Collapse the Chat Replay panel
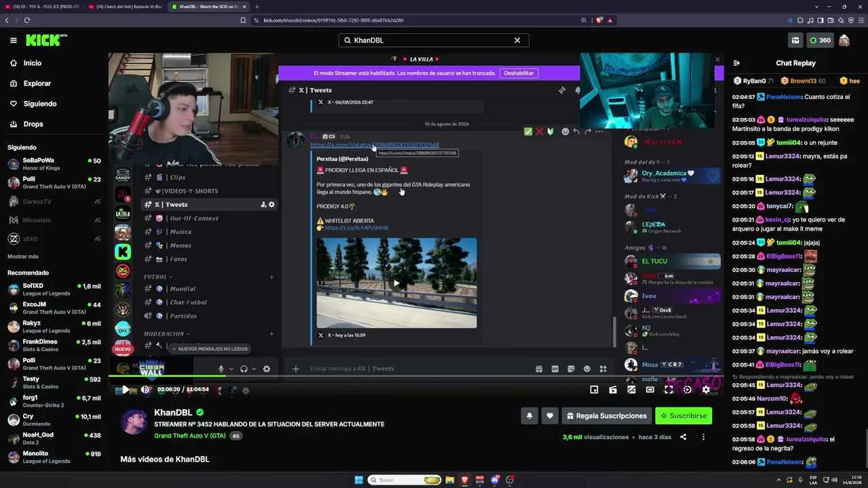Screen dimensions: 868x488 736,63
